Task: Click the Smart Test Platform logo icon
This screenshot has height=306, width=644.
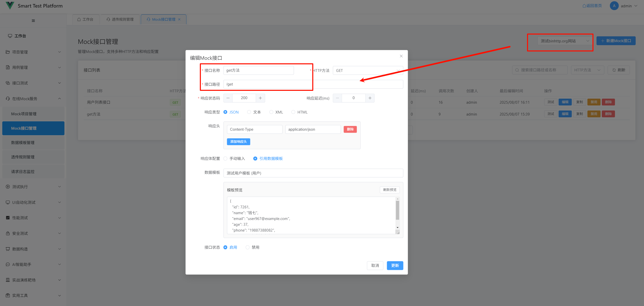Action: pyautogui.click(x=10, y=6)
